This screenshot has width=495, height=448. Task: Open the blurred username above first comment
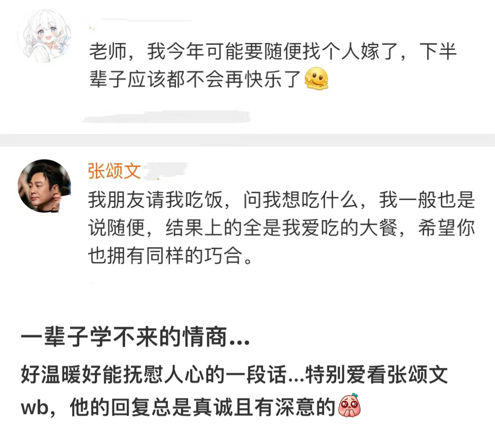click(147, 20)
